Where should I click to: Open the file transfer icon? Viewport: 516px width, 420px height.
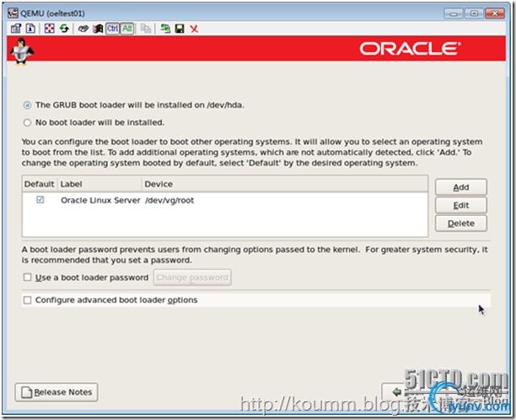165,29
